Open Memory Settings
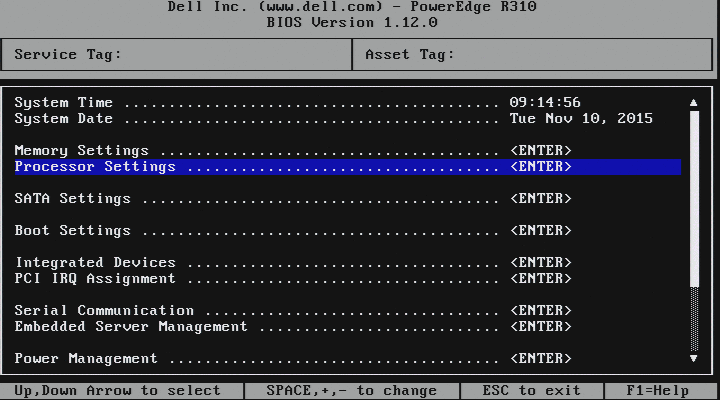Image resolution: width=720 pixels, height=400 pixels. click(x=348, y=150)
